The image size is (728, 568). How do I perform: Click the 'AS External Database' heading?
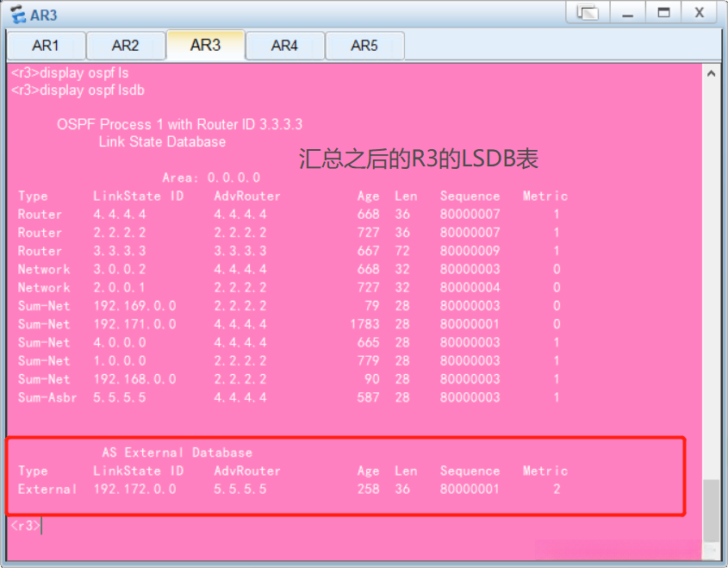(x=177, y=453)
